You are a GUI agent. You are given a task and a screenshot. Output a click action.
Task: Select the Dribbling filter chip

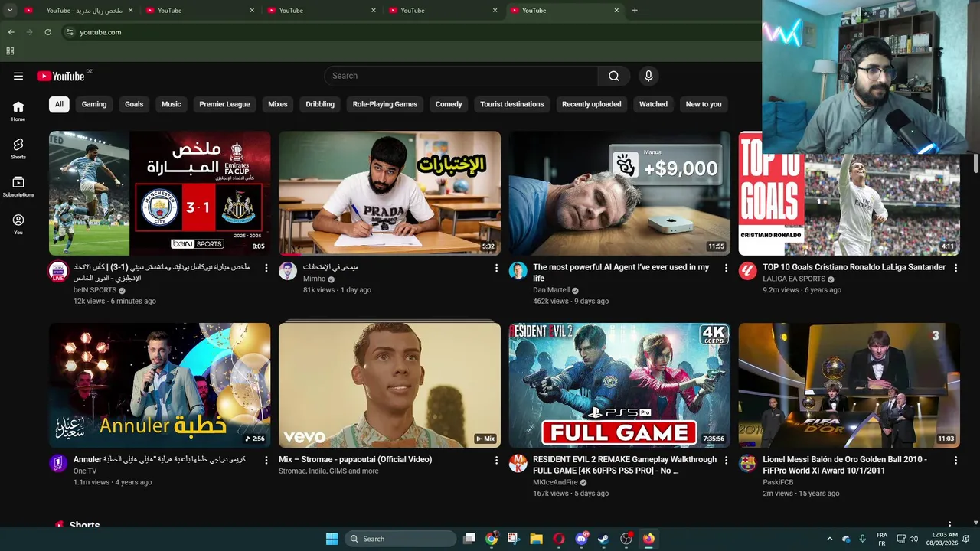tap(320, 104)
